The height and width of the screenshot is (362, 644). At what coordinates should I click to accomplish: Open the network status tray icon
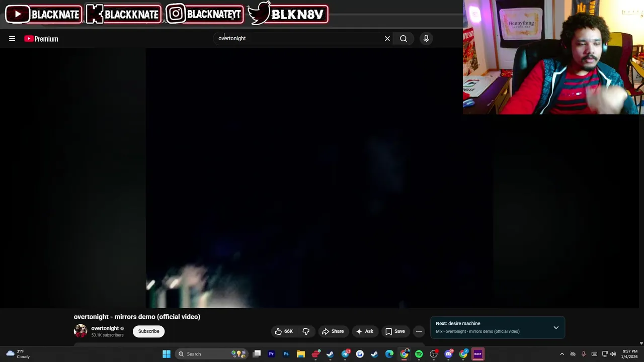click(605, 354)
